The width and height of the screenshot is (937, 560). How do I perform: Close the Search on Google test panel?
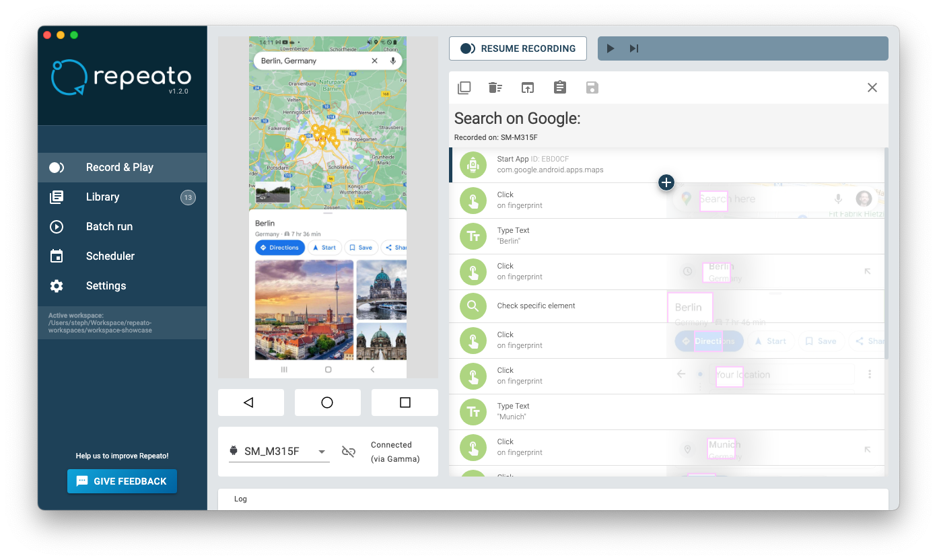pyautogui.click(x=872, y=87)
